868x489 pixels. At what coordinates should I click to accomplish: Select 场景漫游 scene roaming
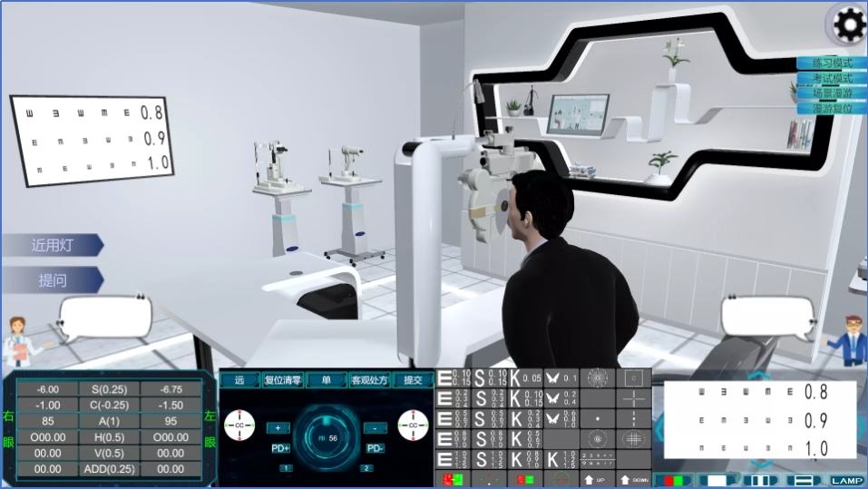pyautogui.click(x=832, y=93)
